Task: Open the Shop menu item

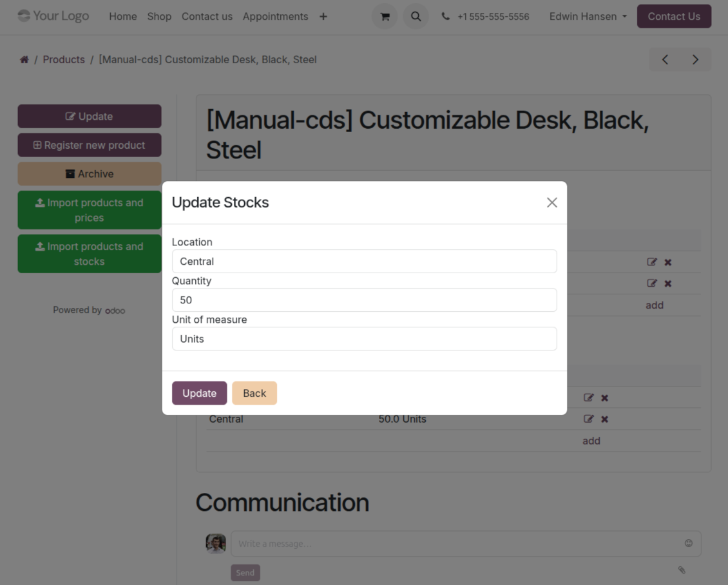Action: click(x=159, y=17)
